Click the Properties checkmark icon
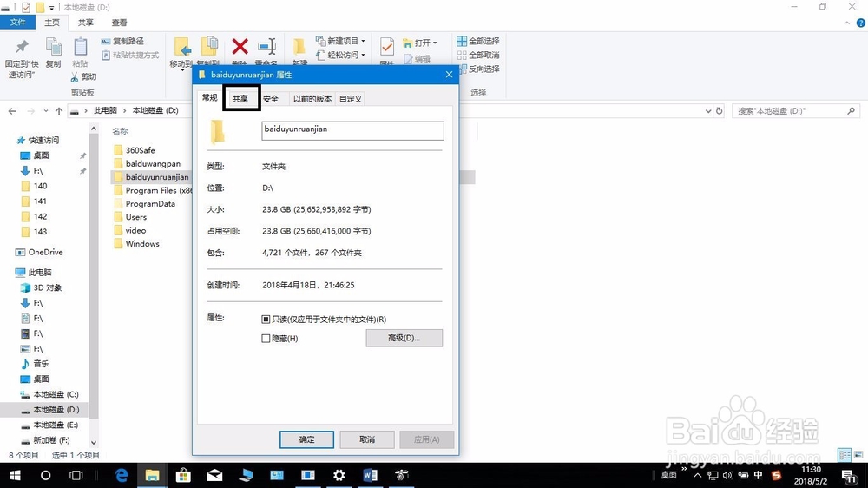 click(387, 47)
